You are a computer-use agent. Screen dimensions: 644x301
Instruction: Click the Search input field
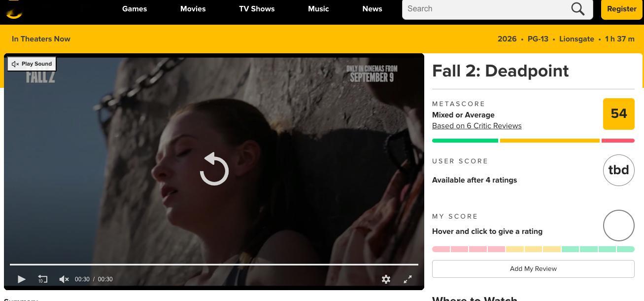[485, 9]
